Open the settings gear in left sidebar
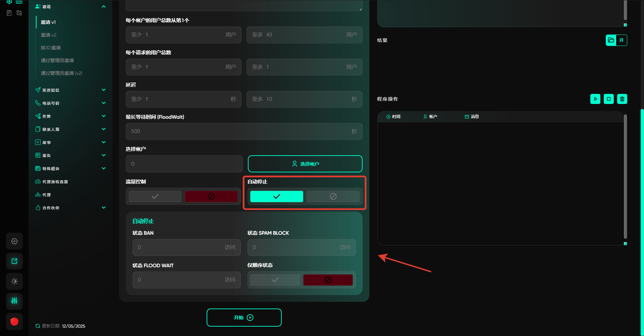The image size is (644, 336). point(14,241)
